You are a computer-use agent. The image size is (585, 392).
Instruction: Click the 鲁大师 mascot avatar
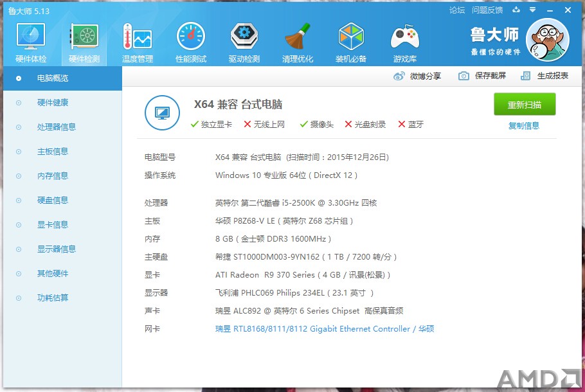point(548,40)
